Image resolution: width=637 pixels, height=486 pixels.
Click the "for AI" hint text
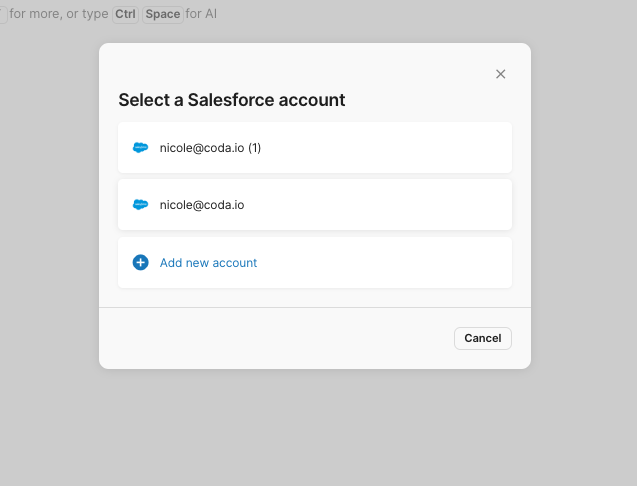(201, 14)
